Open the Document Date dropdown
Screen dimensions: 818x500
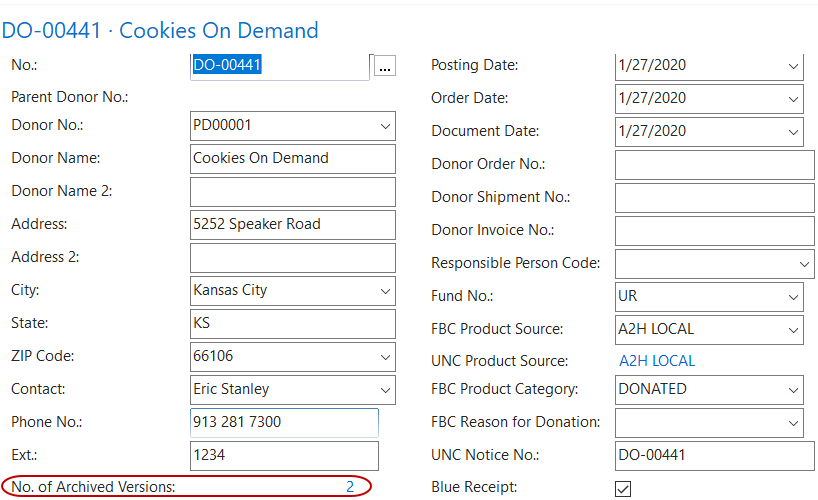point(793,132)
